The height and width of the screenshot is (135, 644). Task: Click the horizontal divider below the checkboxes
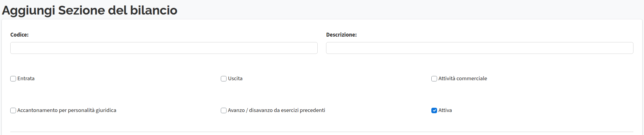point(322,132)
